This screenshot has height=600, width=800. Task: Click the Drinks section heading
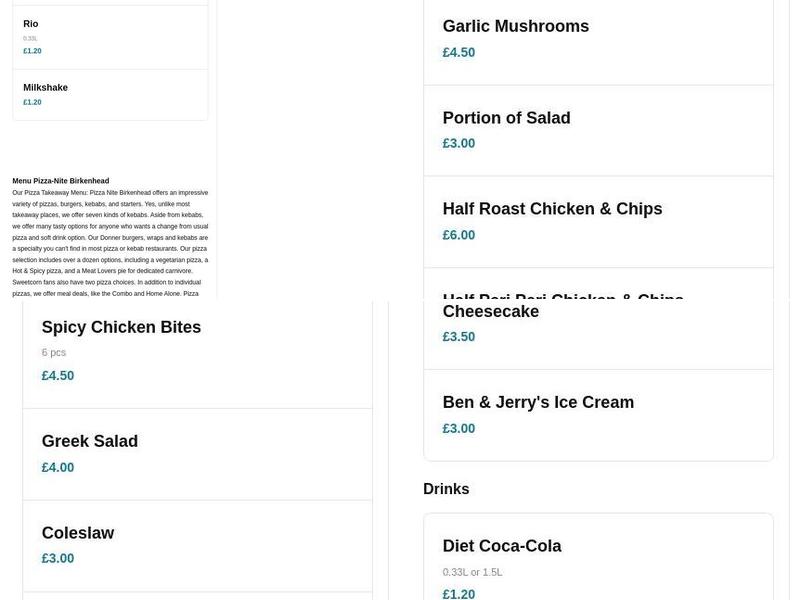point(446,488)
